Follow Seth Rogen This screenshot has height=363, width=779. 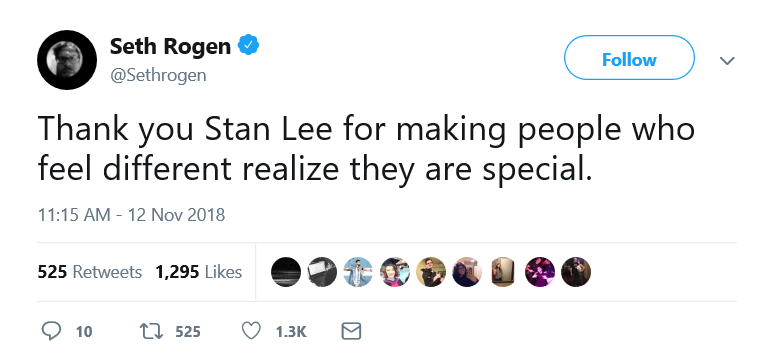click(x=629, y=60)
